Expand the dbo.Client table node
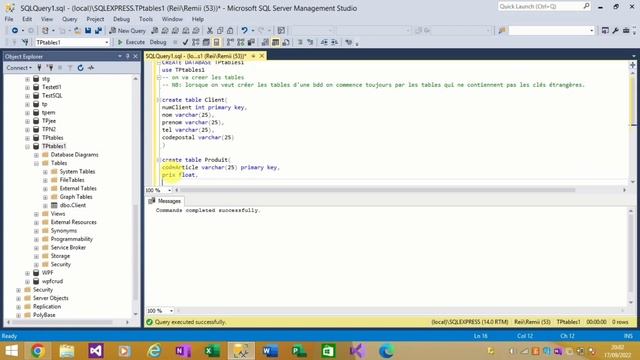 click(45, 205)
